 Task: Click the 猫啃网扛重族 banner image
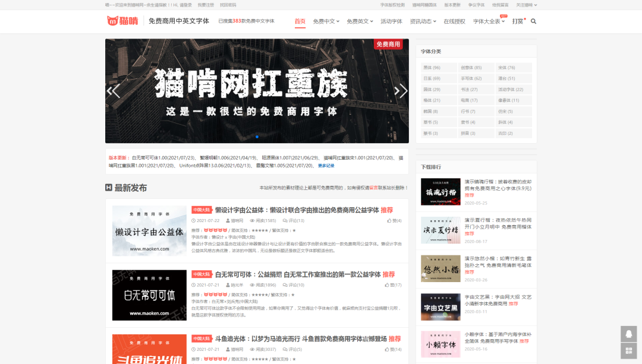tap(257, 91)
